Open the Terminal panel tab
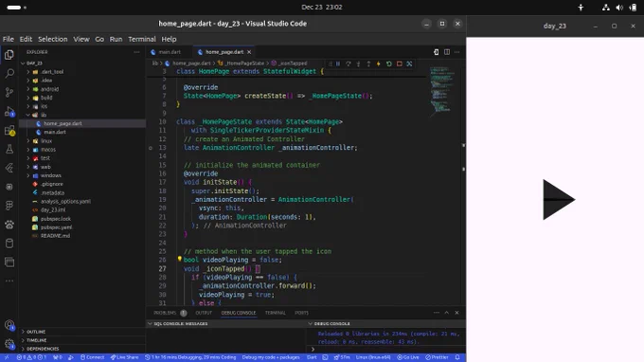644x362 pixels. (x=276, y=313)
